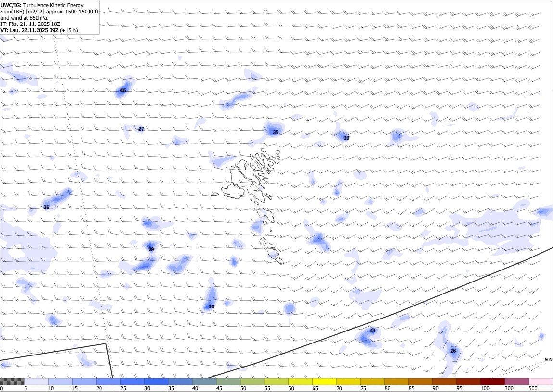553x392 pixels.
Task: Click the 50 tick label on the legend
Action: click(243, 388)
